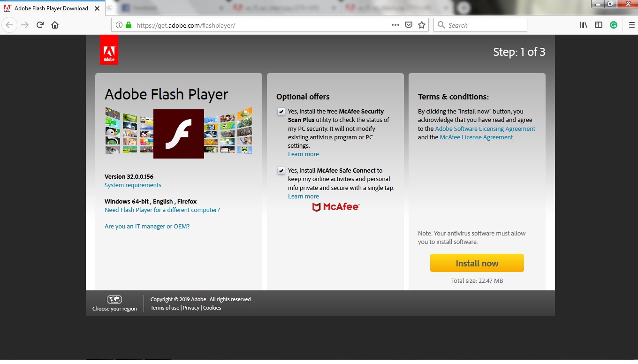Click the 'Adobe Flash Player' page heading
Image resolution: width=638 pixels, height=364 pixels.
pos(167,94)
